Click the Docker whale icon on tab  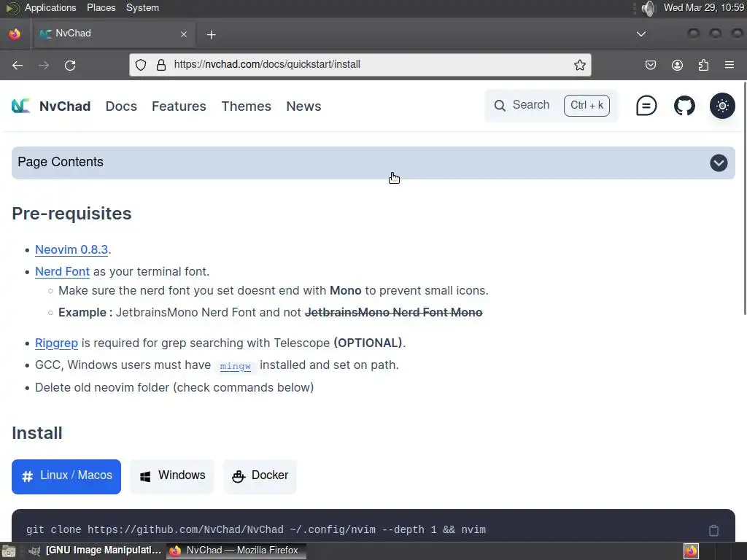239,476
